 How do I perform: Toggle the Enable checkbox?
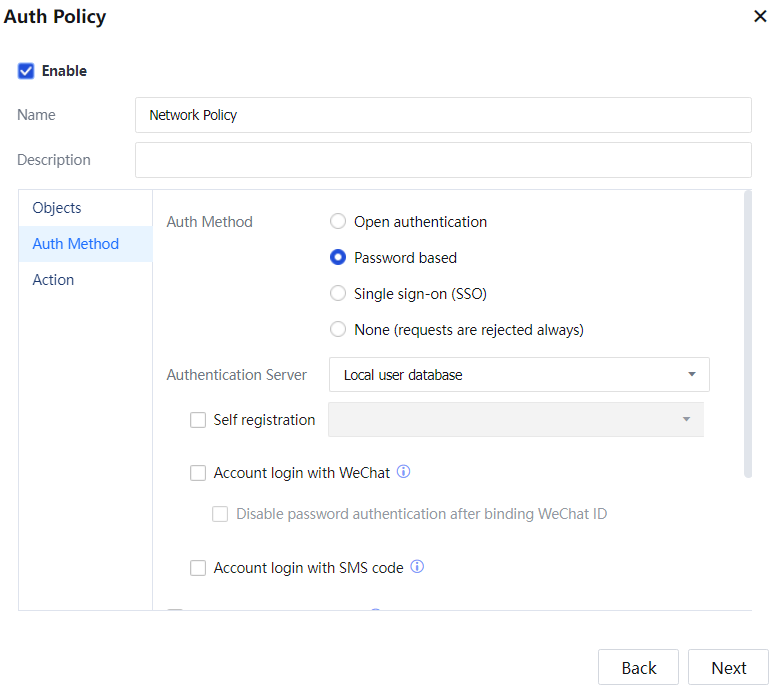(26, 71)
